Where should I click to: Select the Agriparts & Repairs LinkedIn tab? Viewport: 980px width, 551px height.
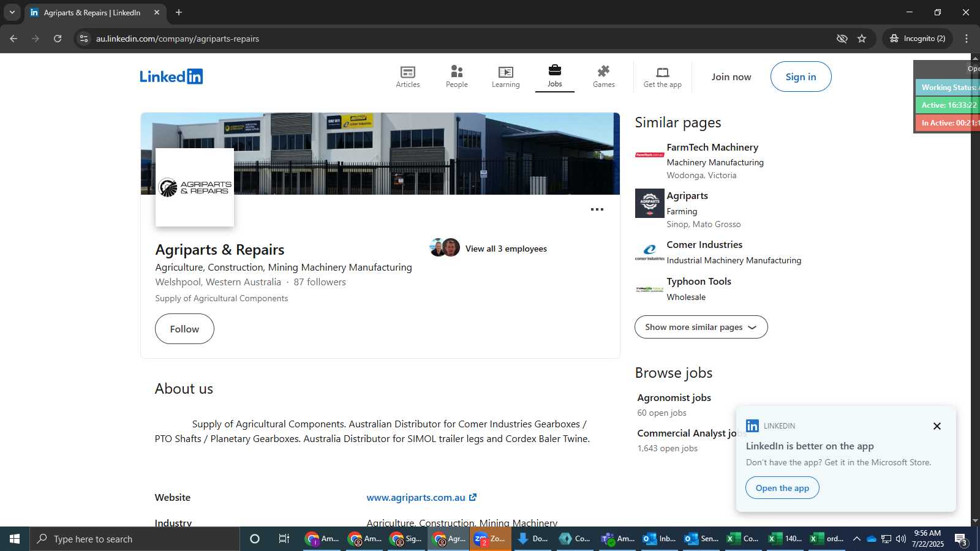point(95,12)
